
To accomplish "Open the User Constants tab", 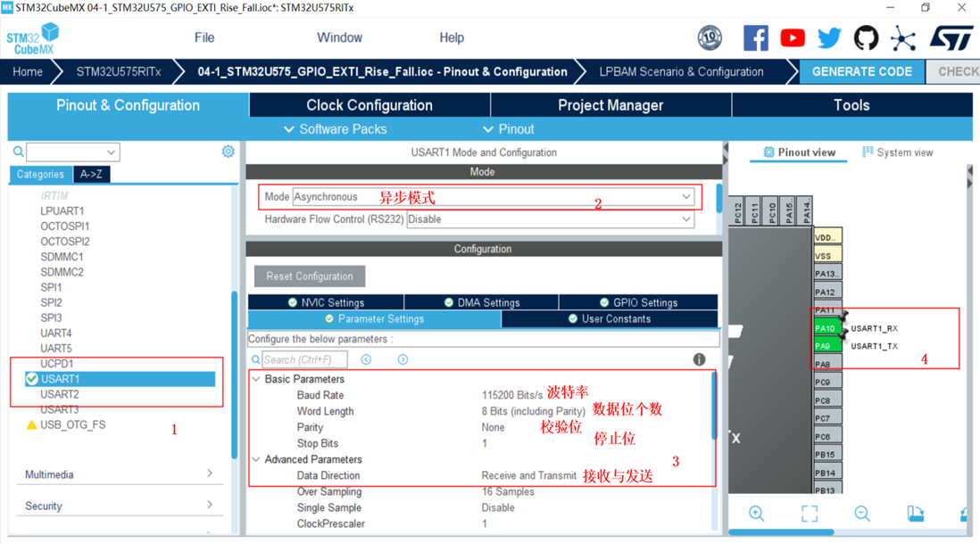I will pos(610,318).
